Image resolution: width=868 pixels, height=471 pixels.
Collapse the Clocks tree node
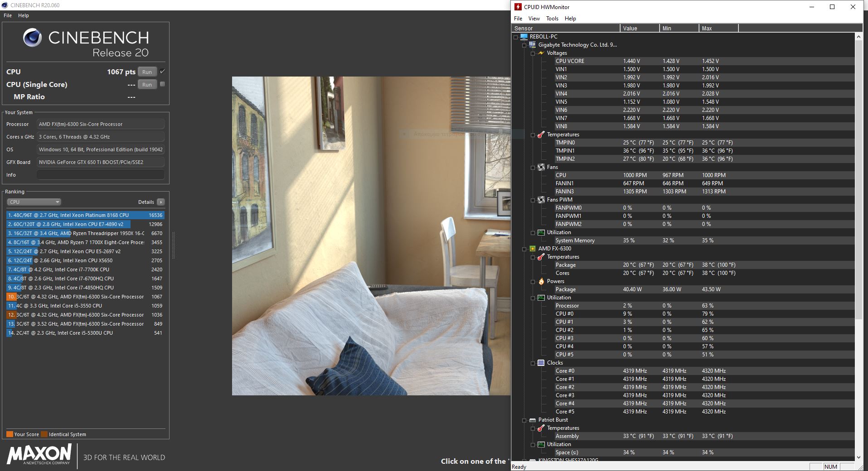tap(533, 363)
